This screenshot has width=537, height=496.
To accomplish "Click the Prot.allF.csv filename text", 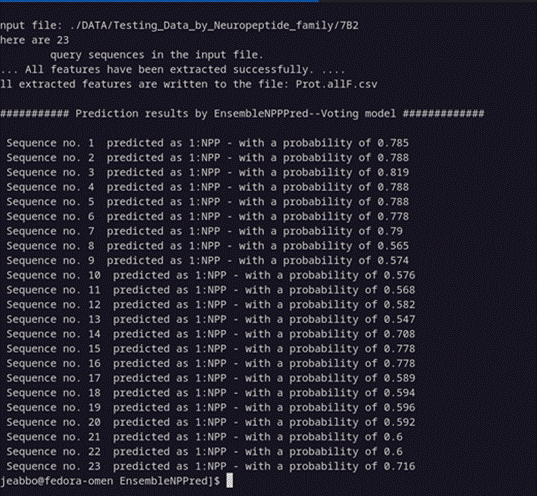I will point(336,84).
